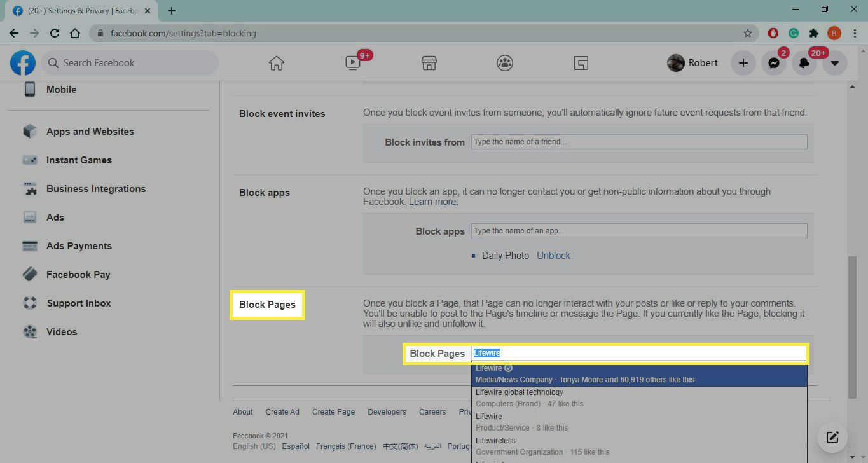Open Messenger chats icon
The height and width of the screenshot is (463, 868).
tap(773, 63)
